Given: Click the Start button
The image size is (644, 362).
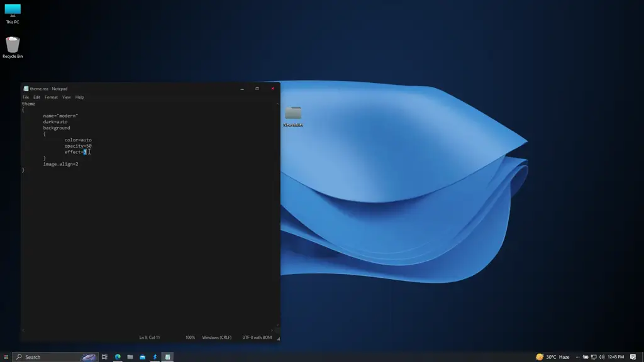Looking at the screenshot, I should tap(6, 357).
